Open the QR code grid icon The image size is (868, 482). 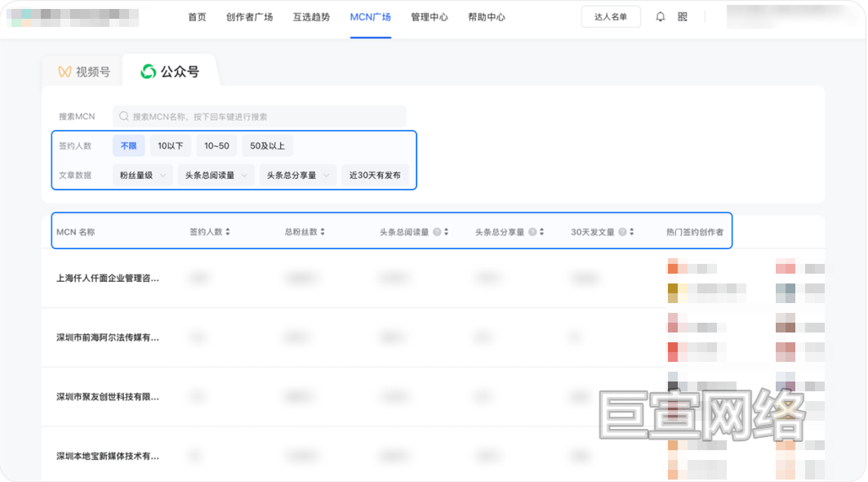click(x=683, y=16)
